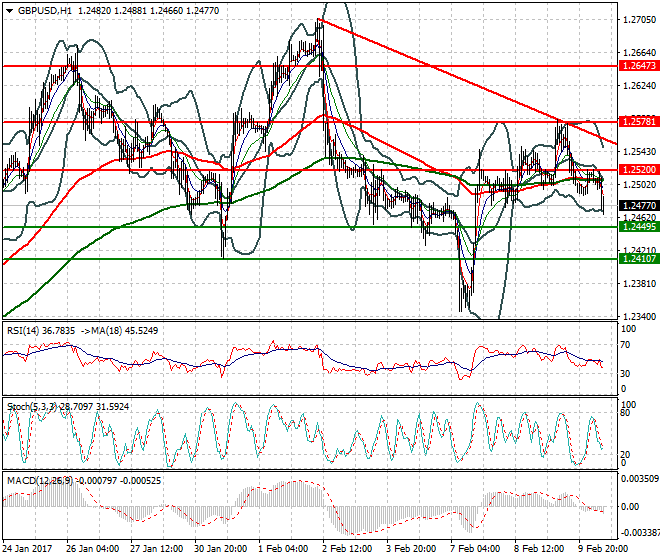Click the 1.23810 price scale value

click(639, 283)
